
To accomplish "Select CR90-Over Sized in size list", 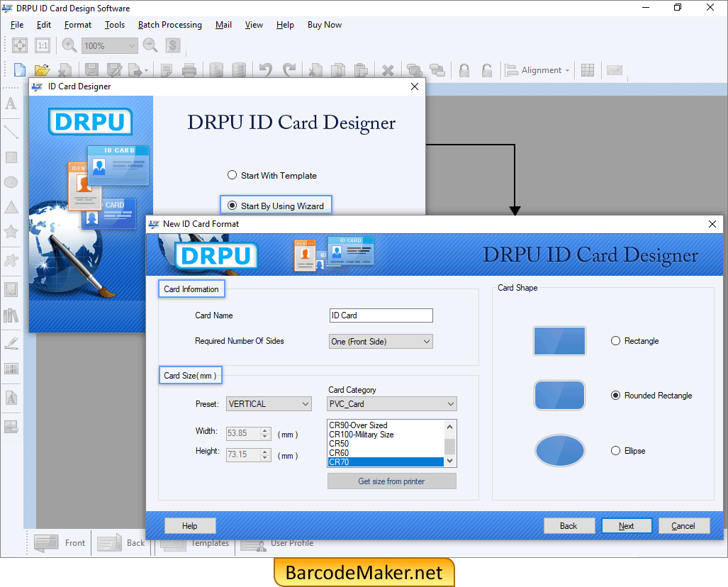I will (386, 425).
